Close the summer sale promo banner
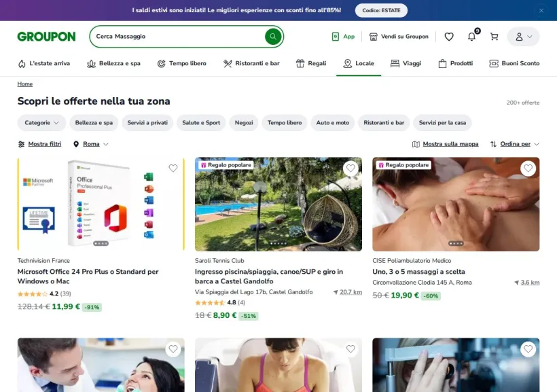The width and height of the screenshot is (557, 392). [x=541, y=11]
